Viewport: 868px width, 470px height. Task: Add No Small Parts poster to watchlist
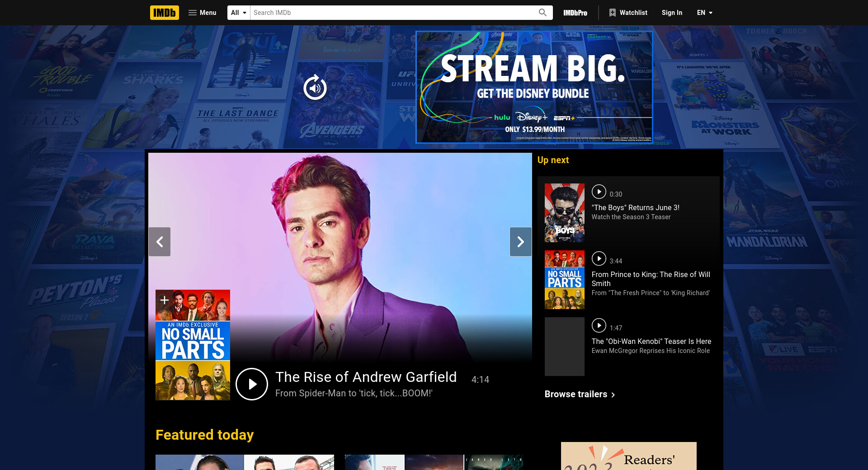(x=165, y=300)
